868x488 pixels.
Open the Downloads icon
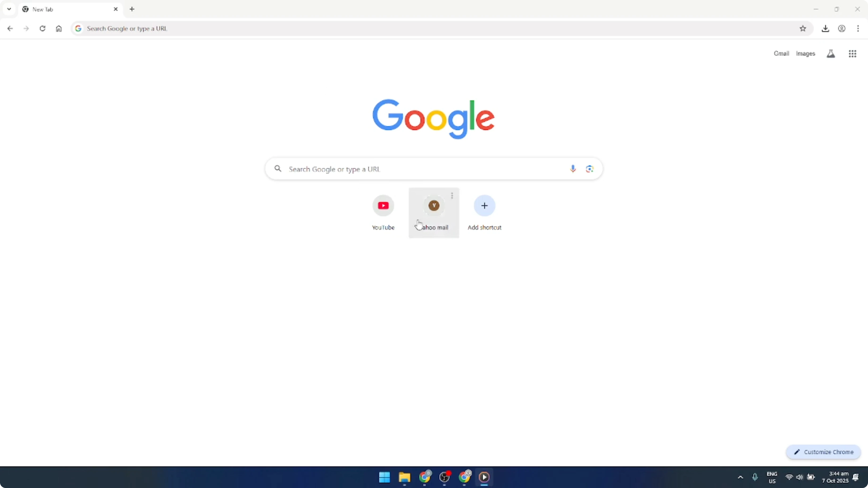(x=825, y=29)
